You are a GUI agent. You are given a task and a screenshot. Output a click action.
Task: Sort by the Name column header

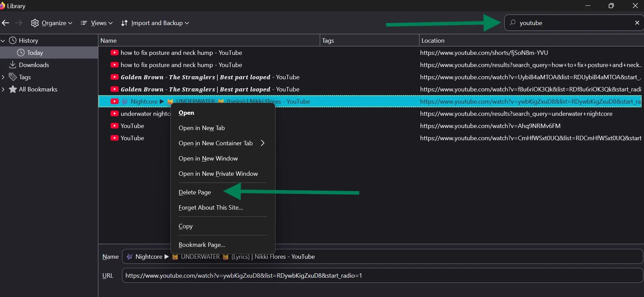pos(209,40)
